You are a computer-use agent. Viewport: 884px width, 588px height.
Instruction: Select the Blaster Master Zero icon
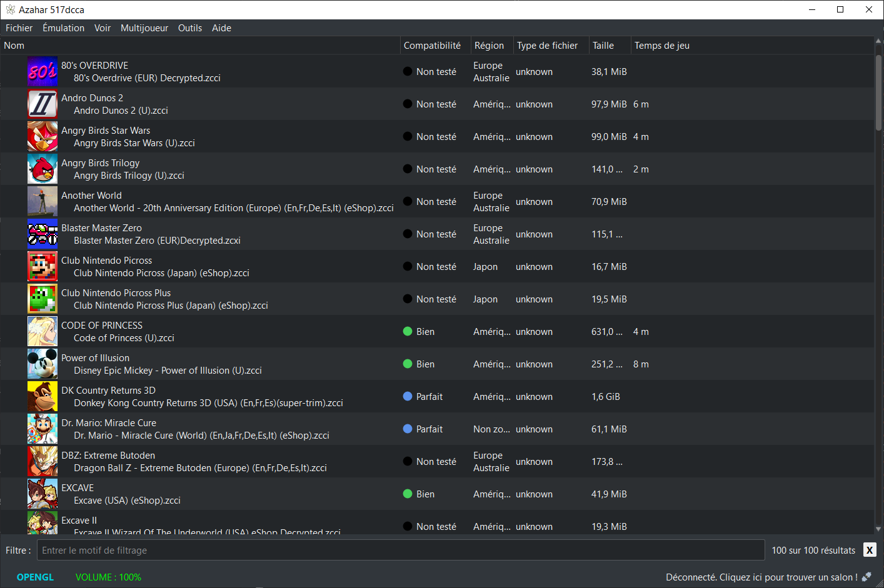coord(42,234)
